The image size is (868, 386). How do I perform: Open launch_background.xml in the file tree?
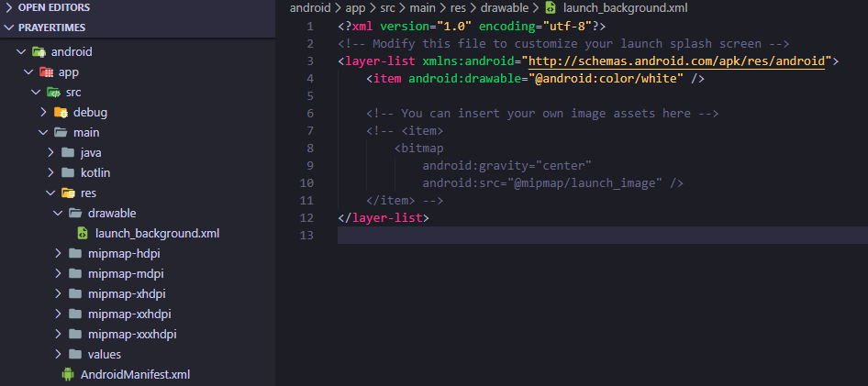157,234
